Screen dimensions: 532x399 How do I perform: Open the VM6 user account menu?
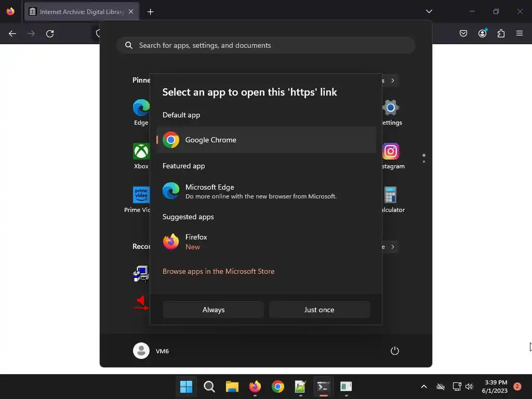point(151,351)
